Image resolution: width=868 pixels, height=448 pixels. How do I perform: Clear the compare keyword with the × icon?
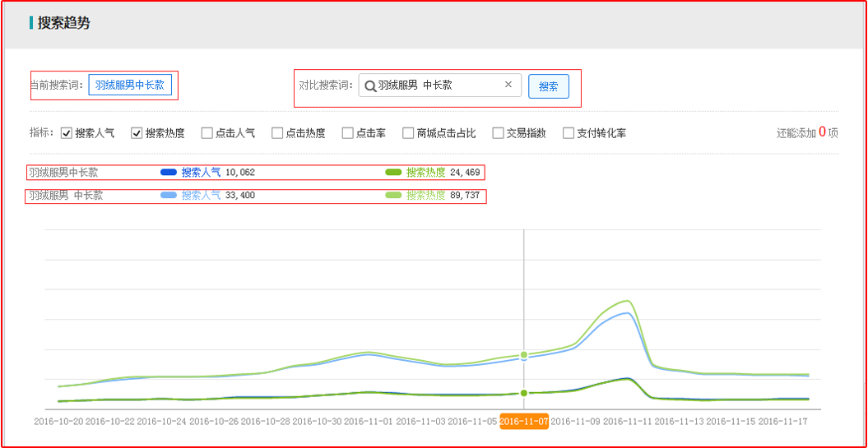point(508,85)
